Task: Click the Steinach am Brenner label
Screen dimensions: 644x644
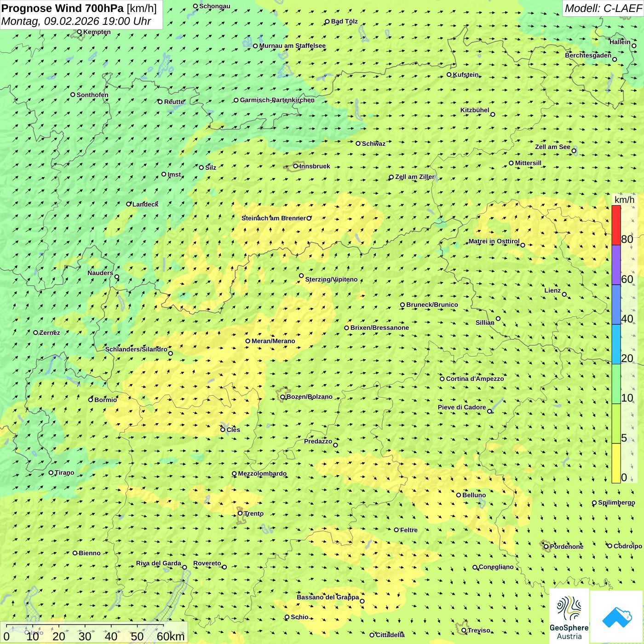Action: pos(273,218)
